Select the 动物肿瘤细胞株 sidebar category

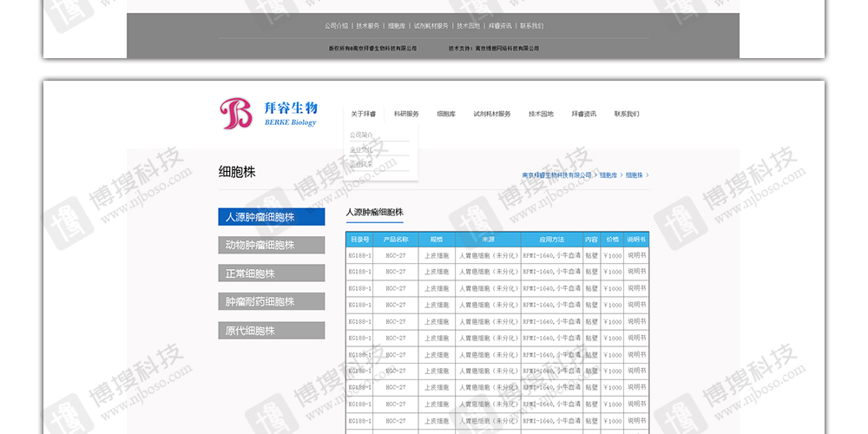point(271,246)
